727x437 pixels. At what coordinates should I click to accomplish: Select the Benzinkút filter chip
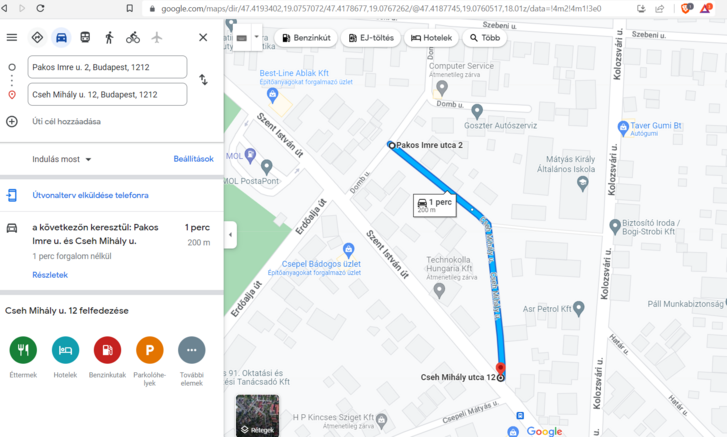pos(306,38)
